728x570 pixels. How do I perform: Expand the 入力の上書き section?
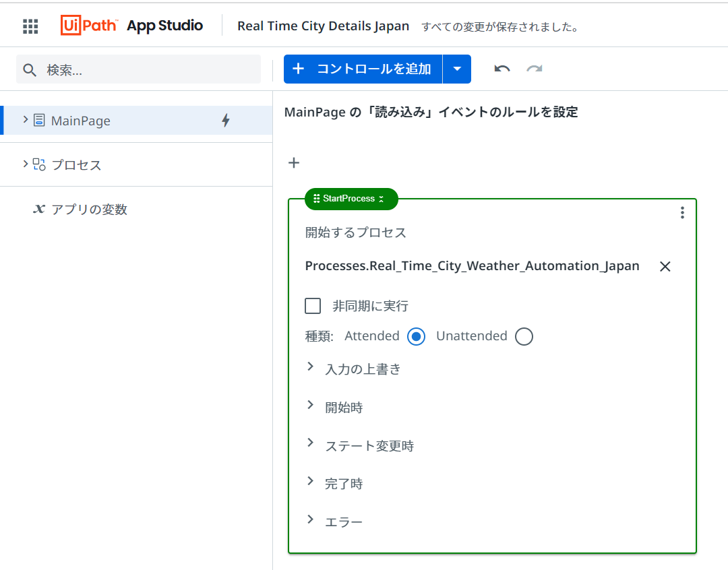353,369
